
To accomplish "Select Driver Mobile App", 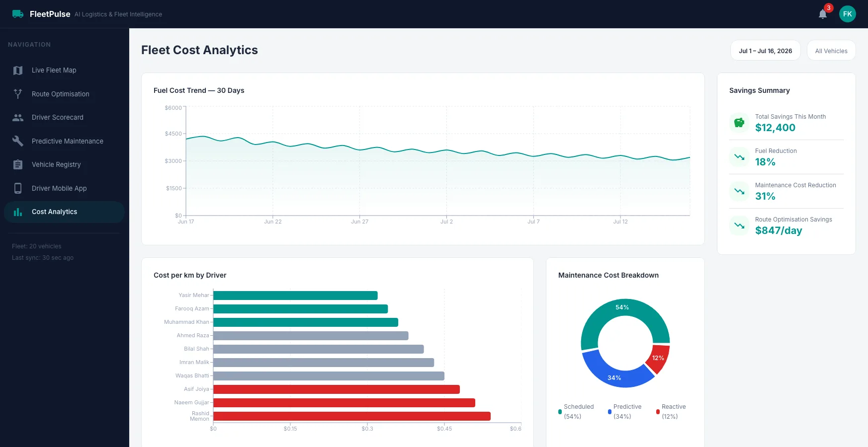I will (x=64, y=188).
